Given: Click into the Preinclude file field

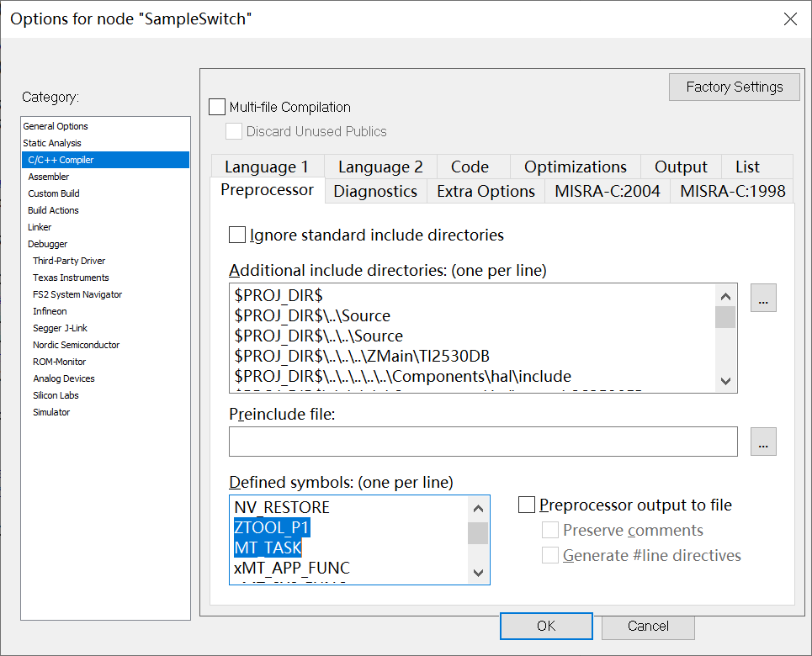Looking at the screenshot, I should point(483,442).
